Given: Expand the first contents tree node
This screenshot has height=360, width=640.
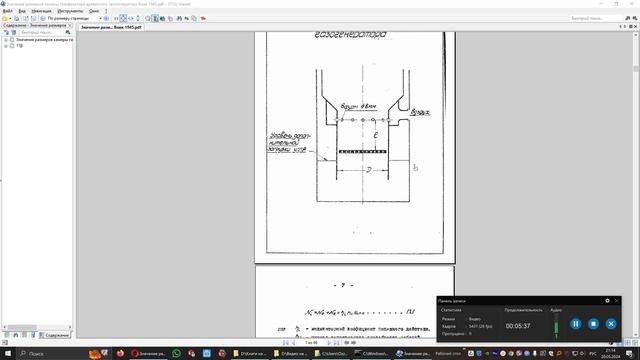Looking at the screenshot, I should click(x=6, y=40).
